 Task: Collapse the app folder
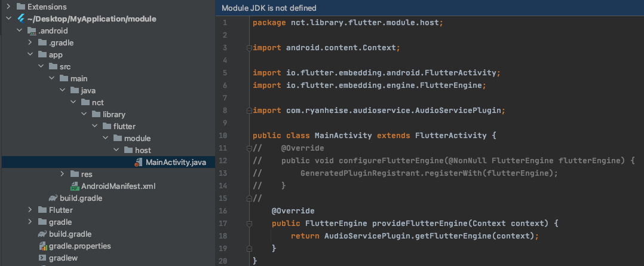coord(30,54)
